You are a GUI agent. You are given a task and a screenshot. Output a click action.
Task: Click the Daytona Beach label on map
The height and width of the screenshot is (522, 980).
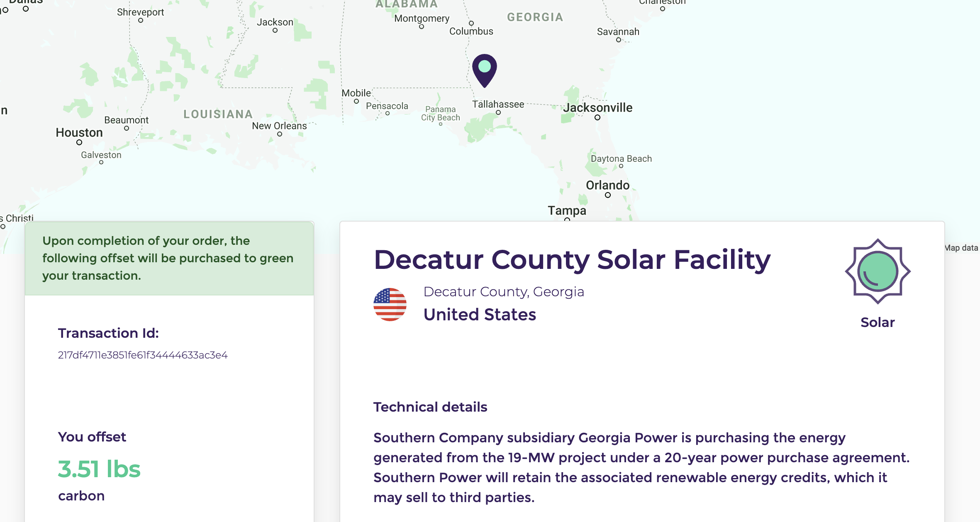coord(621,159)
